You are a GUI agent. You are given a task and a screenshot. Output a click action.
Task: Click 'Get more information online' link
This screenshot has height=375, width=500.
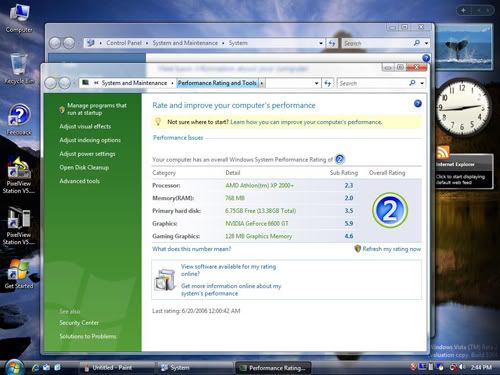(231, 290)
